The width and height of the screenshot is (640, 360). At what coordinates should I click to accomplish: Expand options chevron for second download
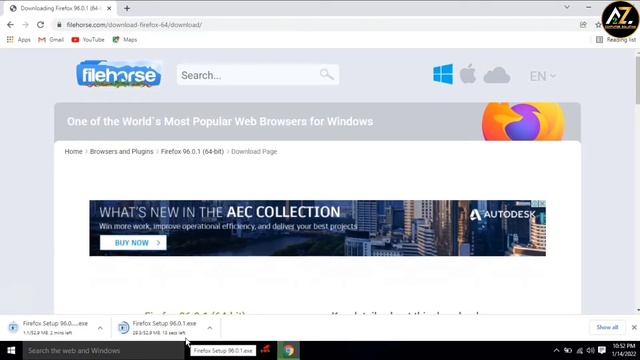[209, 328]
